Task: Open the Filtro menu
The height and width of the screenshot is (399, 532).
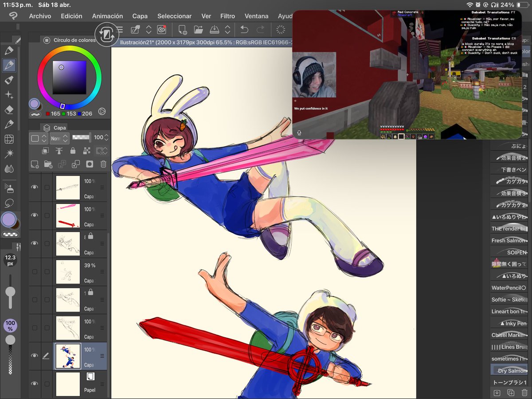Action: (x=227, y=16)
